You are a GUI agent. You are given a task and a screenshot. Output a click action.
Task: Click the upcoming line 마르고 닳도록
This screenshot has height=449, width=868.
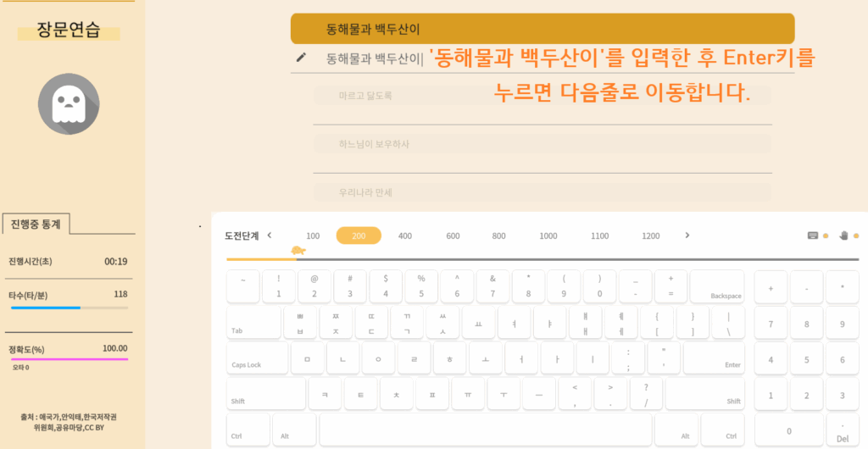542,96
